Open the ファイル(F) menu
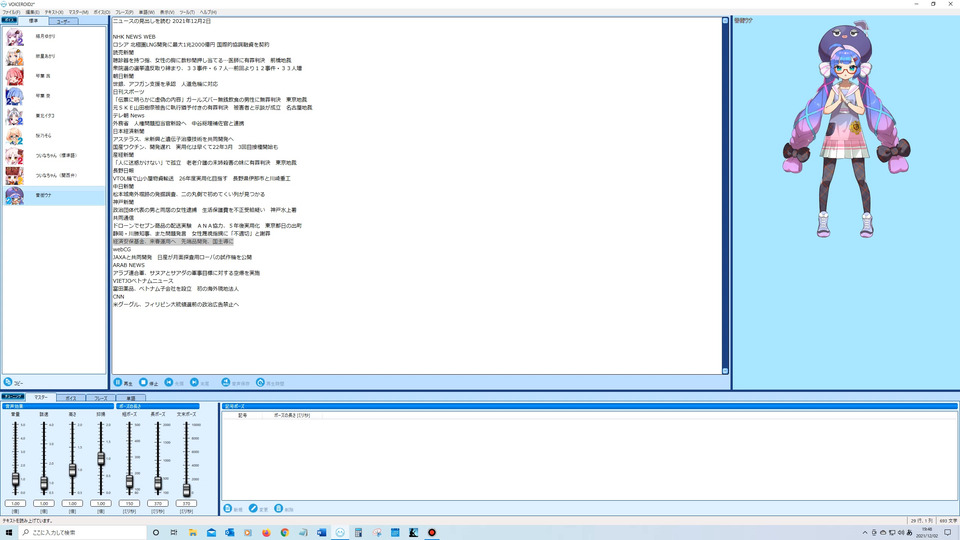Screen dimensions: 960x540 point(11,12)
